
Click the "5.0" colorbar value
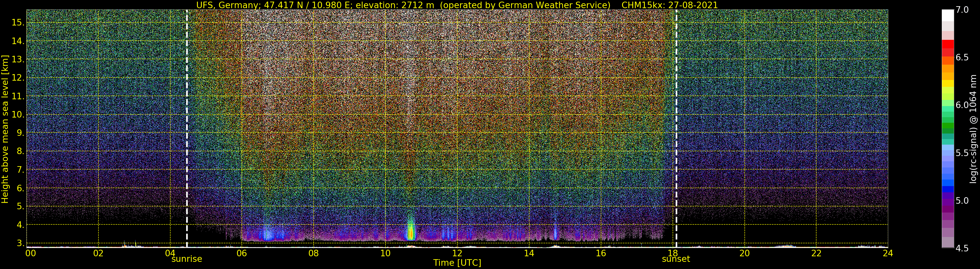962,200
